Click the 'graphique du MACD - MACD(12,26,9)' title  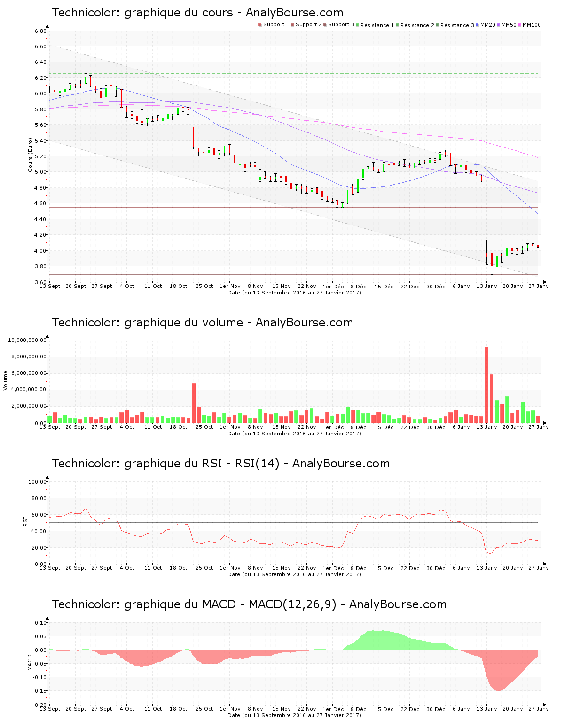click(x=249, y=604)
